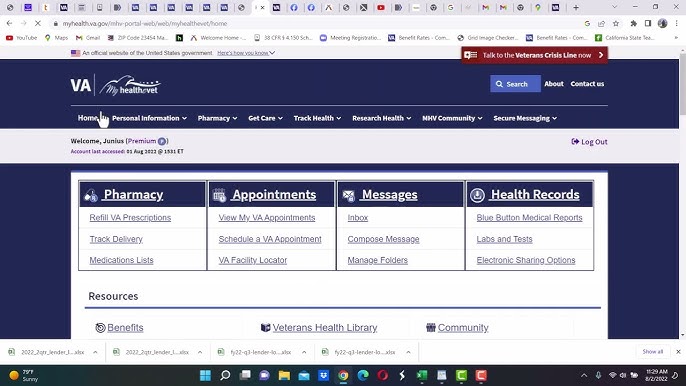Click the Veterans Health Library book icon
Viewport: 686px width, 386px height.
point(265,327)
